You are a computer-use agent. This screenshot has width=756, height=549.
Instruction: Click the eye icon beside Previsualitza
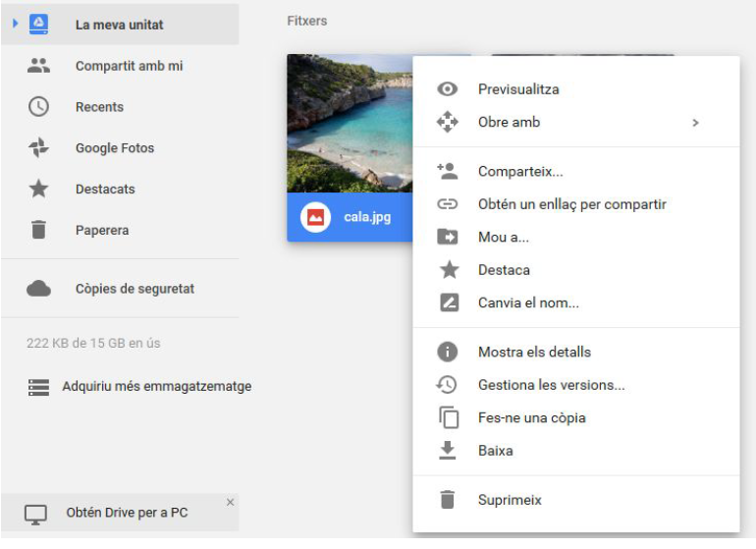tap(448, 89)
